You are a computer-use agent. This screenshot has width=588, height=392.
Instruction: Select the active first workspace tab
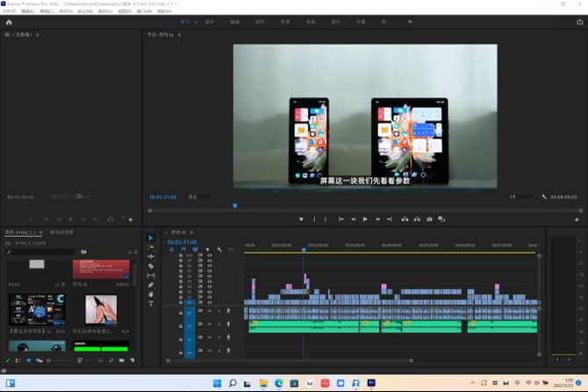tap(185, 22)
